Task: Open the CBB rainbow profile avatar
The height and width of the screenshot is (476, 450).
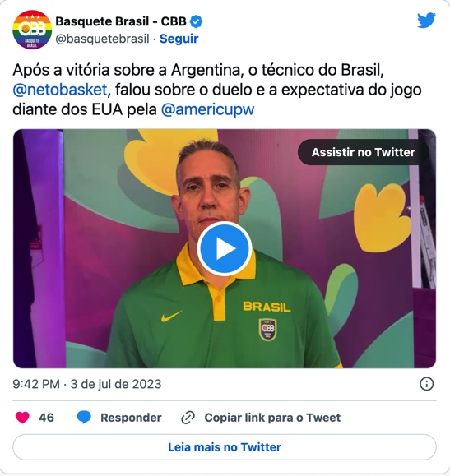Action: (32, 30)
